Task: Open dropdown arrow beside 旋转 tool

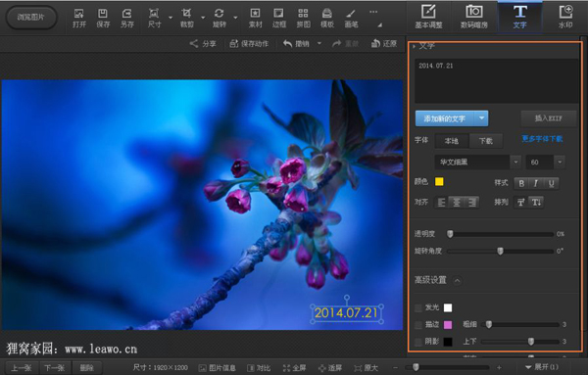Action: [x=235, y=18]
